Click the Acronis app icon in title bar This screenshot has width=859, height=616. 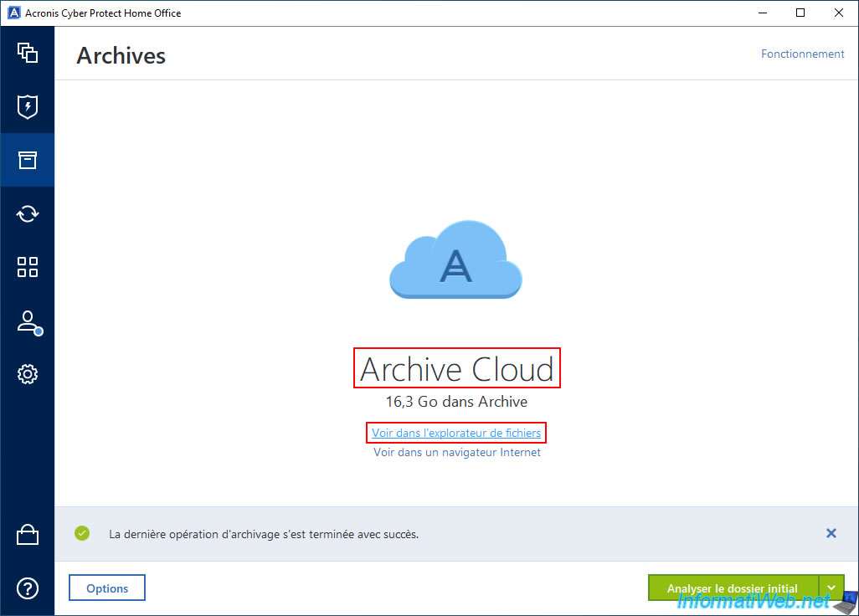(13, 13)
